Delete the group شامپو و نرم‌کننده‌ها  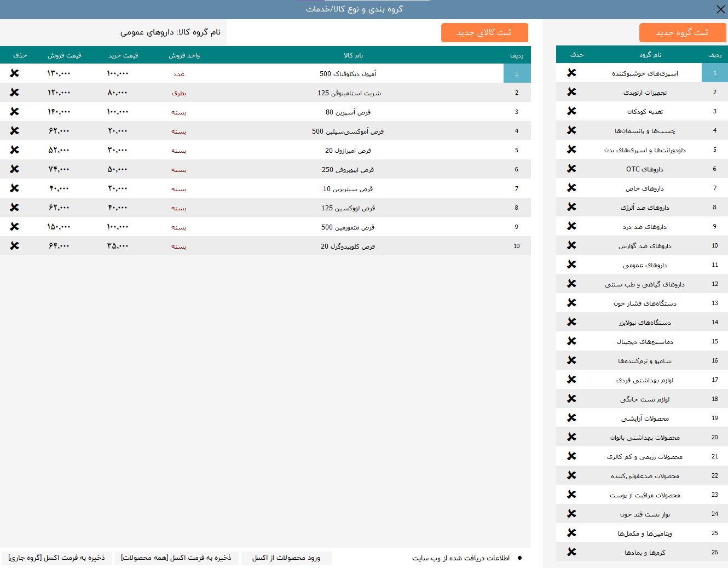coord(571,360)
